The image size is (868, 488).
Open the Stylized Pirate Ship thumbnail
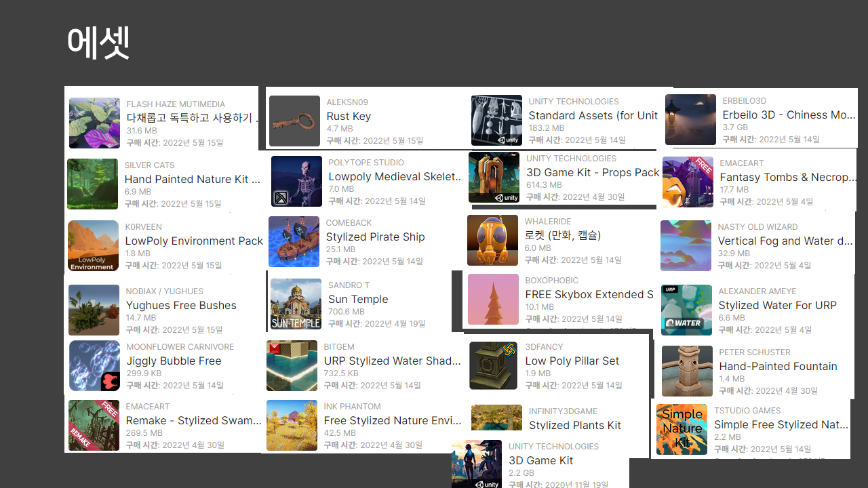[x=294, y=242]
